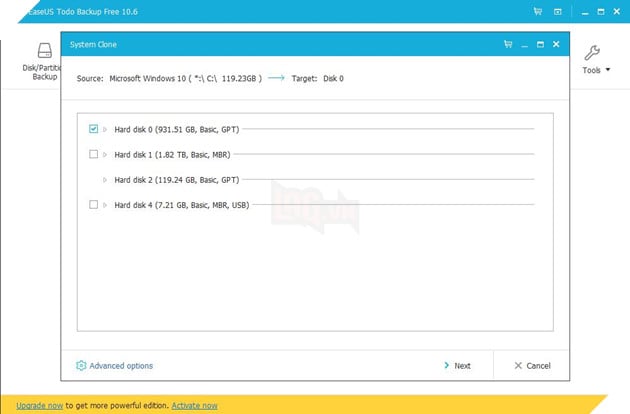Expand Hard disk 1 tree arrow
The image size is (630, 414).
point(105,155)
